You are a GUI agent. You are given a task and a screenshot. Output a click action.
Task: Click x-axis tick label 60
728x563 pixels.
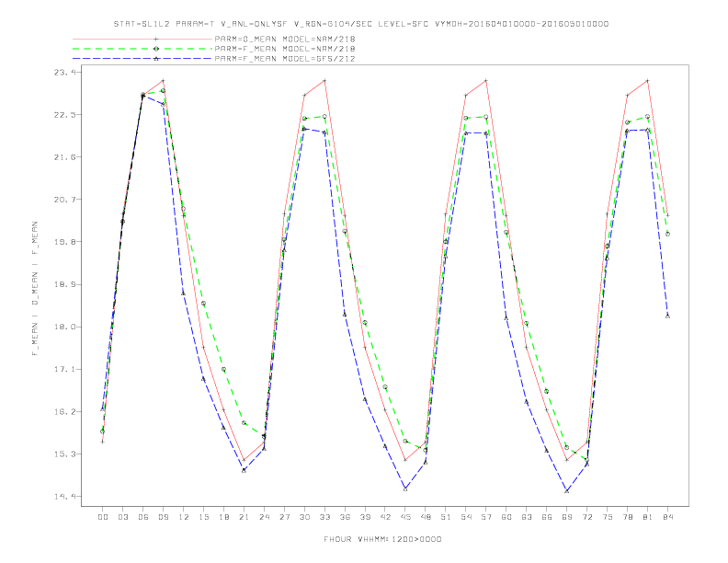point(506,517)
